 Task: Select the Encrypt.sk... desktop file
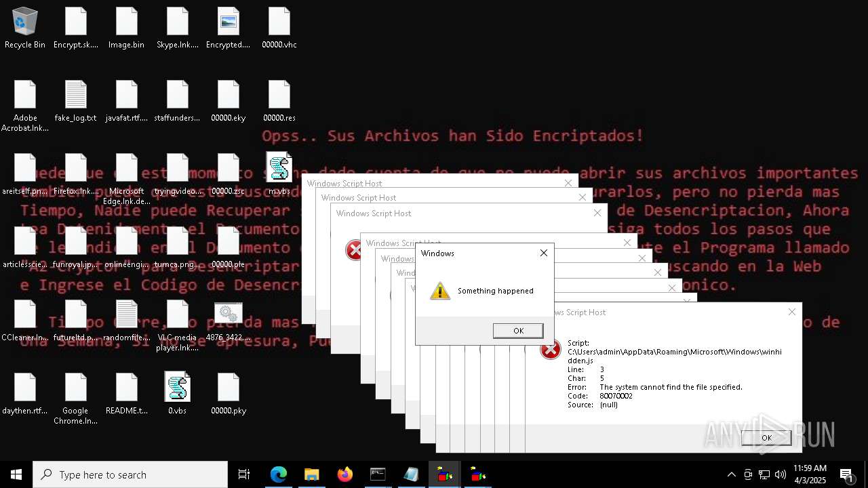coord(76,28)
